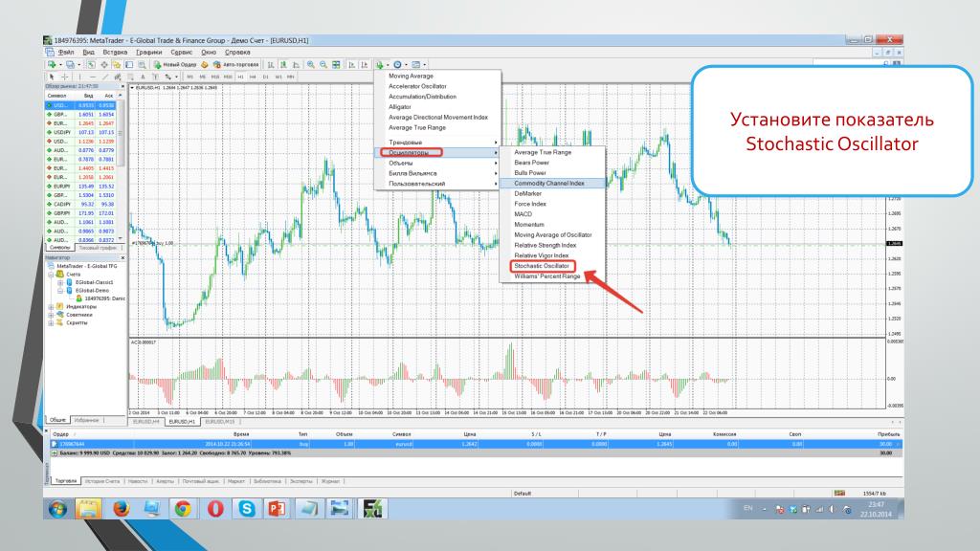Open the indicators list dropdown arrow
This screenshot has height=551, width=980.
click(x=388, y=65)
